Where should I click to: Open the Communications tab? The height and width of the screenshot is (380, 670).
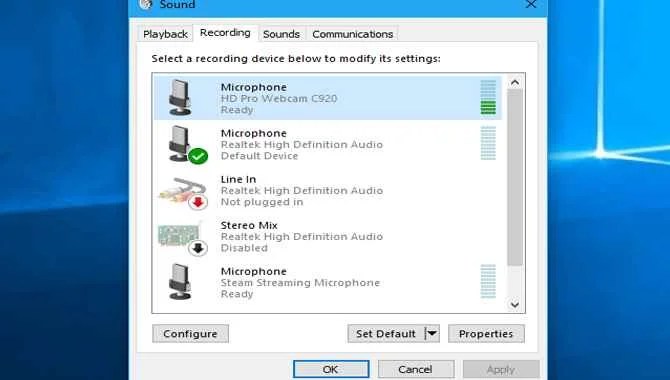tap(353, 34)
